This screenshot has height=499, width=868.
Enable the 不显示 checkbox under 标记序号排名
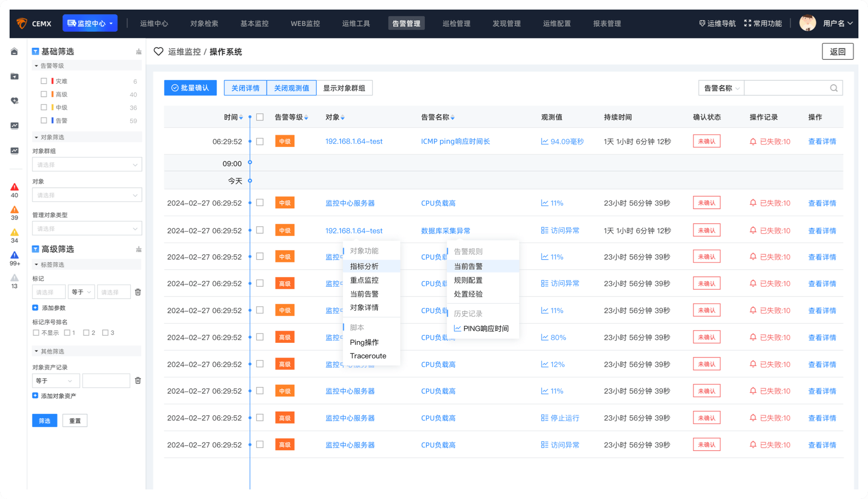(x=36, y=333)
